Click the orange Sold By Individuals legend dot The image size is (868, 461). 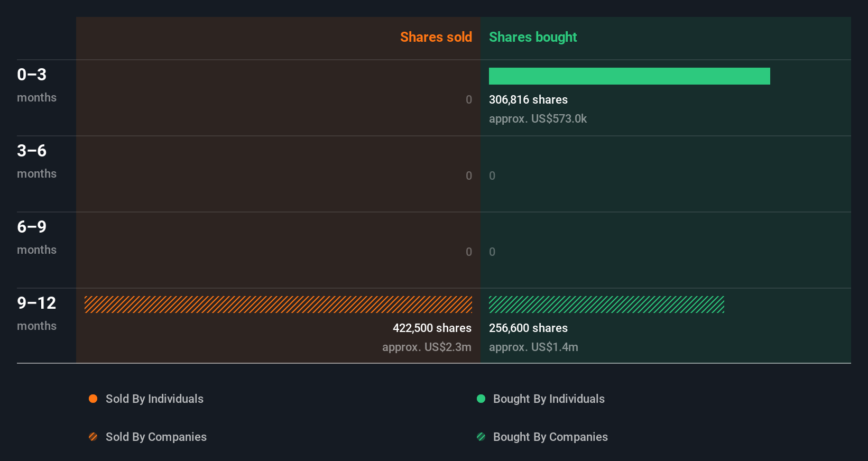(93, 399)
